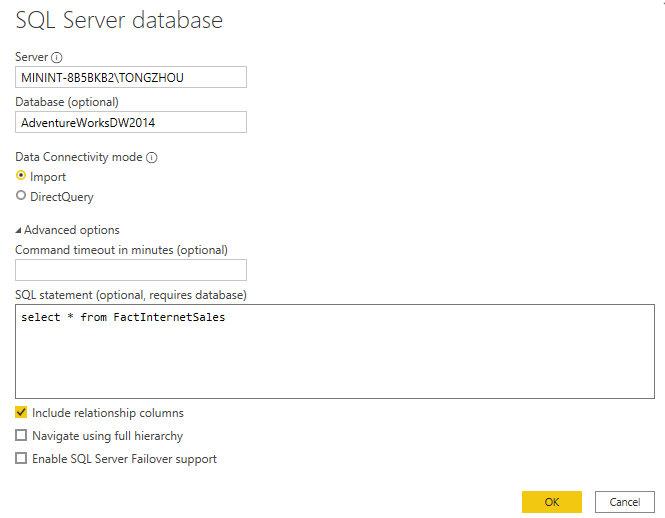This screenshot has height=518, width=665.
Task: Focus the Database input field
Action: pos(131,122)
